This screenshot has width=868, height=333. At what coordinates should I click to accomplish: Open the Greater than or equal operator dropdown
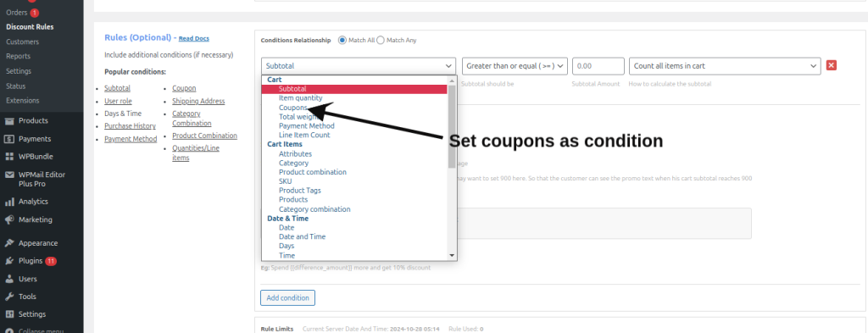(515, 66)
